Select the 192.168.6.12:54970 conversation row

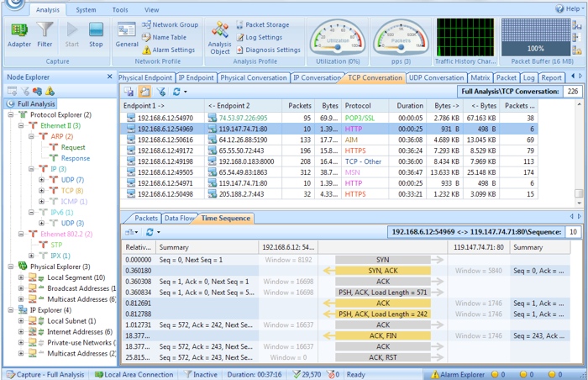(x=329, y=118)
